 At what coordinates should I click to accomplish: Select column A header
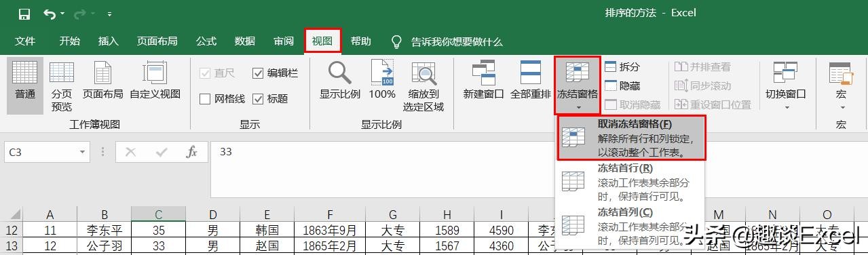click(x=50, y=214)
